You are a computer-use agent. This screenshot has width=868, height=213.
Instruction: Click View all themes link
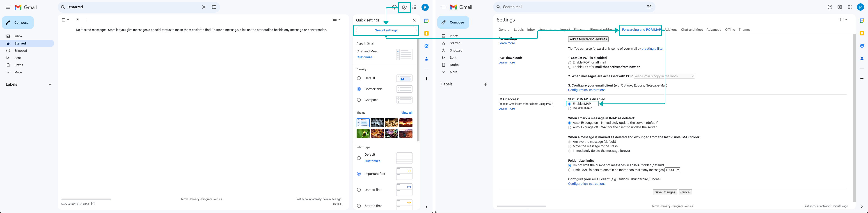(407, 113)
